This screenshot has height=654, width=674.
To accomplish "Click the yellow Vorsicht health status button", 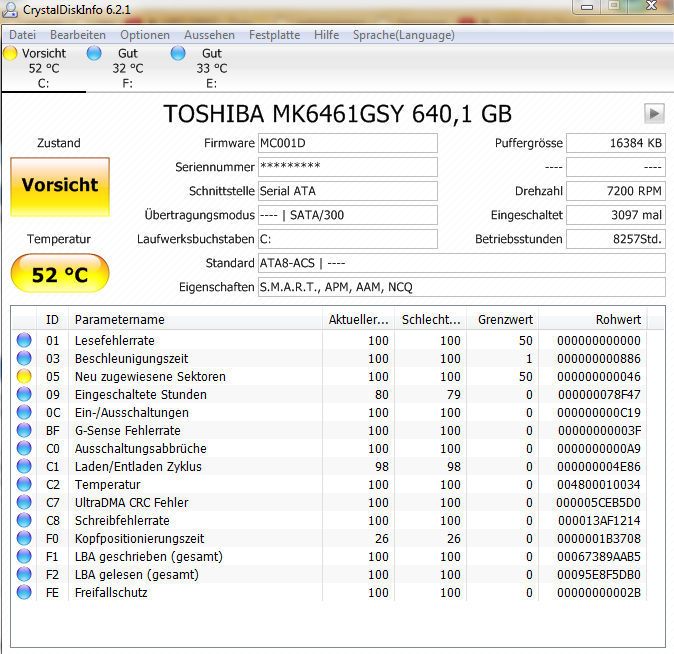I will coord(60,187).
